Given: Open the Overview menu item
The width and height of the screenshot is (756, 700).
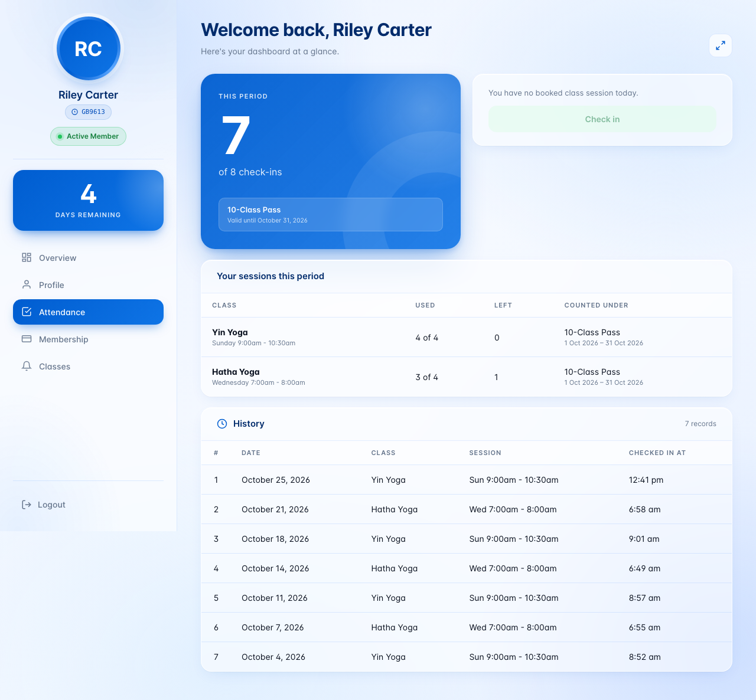Looking at the screenshot, I should pos(88,257).
